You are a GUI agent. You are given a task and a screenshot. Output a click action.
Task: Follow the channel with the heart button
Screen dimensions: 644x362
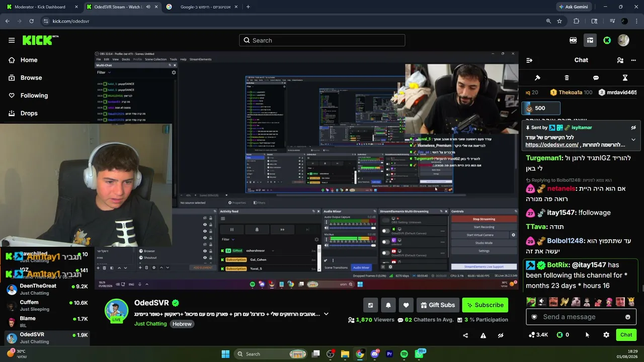(x=406, y=305)
